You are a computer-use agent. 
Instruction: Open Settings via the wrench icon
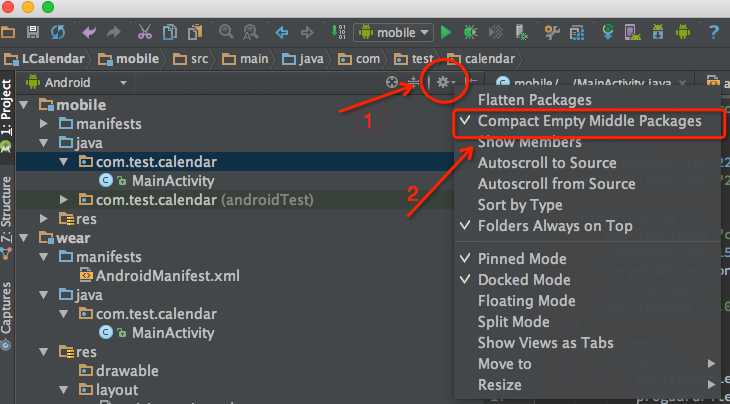[552, 32]
